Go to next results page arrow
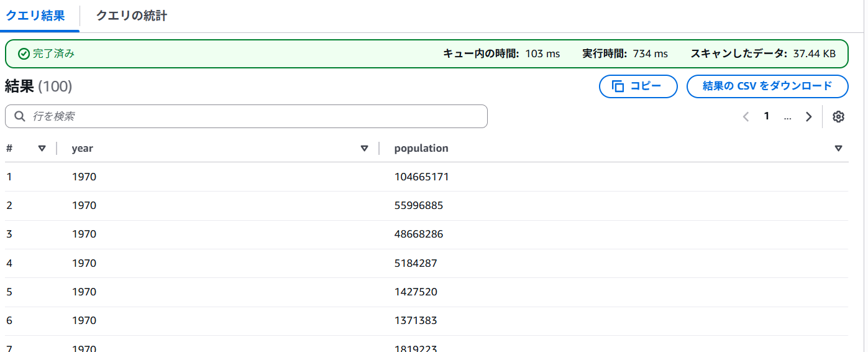This screenshot has width=868, height=352. pos(808,116)
